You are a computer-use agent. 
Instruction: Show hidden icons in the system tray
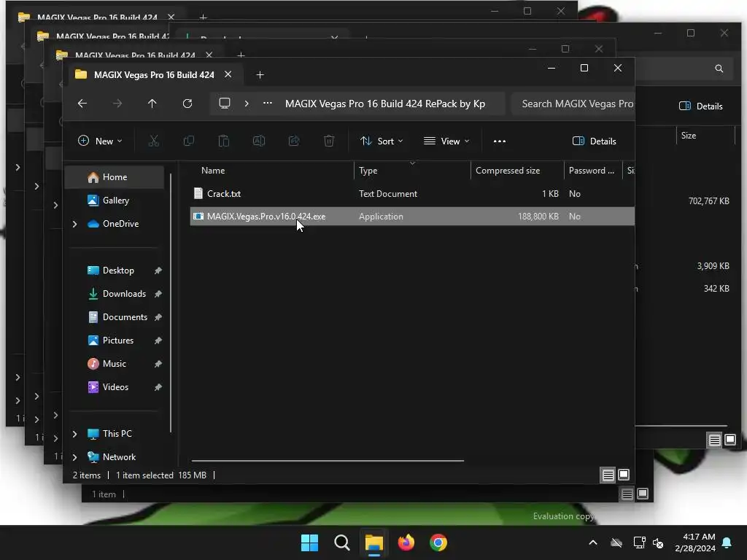[x=593, y=542]
